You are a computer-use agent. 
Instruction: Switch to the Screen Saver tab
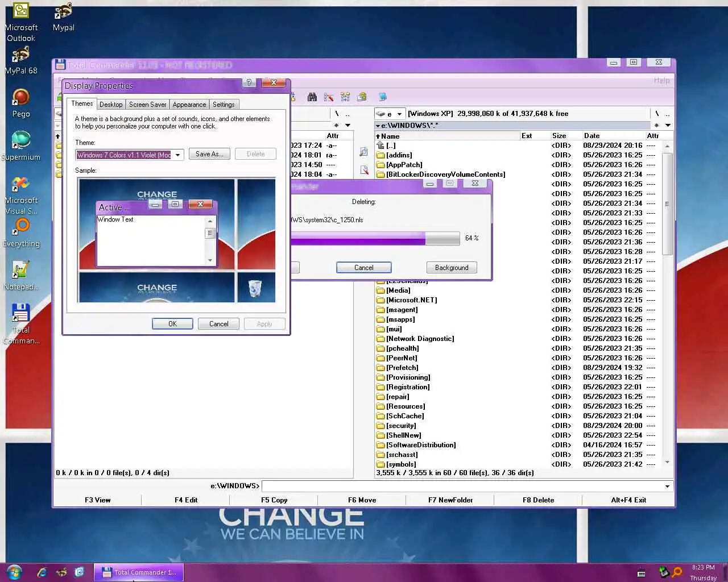tap(148, 105)
